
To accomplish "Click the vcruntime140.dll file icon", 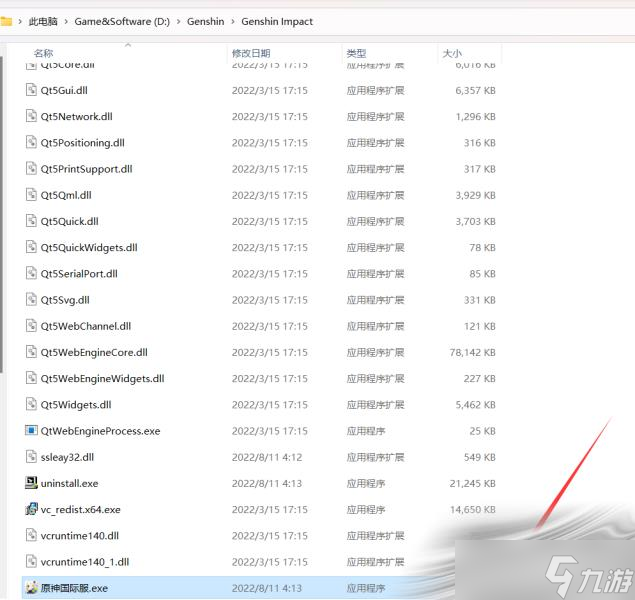I will tap(31, 535).
